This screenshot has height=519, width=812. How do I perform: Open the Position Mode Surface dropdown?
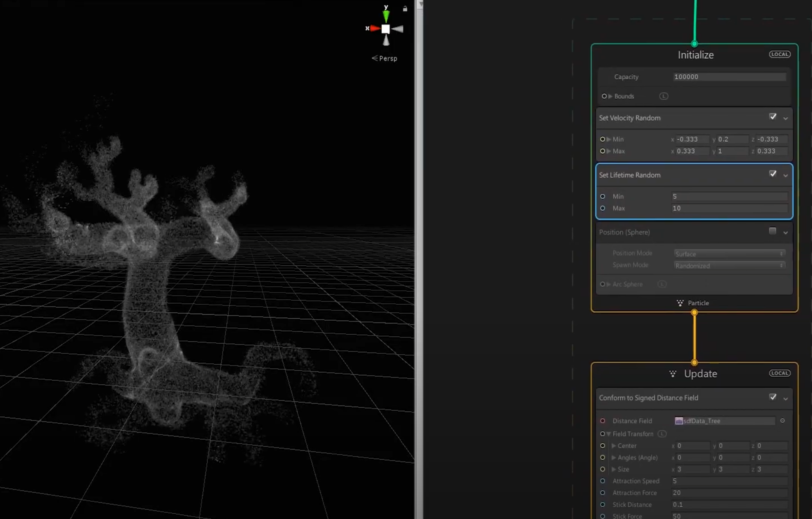pos(729,254)
